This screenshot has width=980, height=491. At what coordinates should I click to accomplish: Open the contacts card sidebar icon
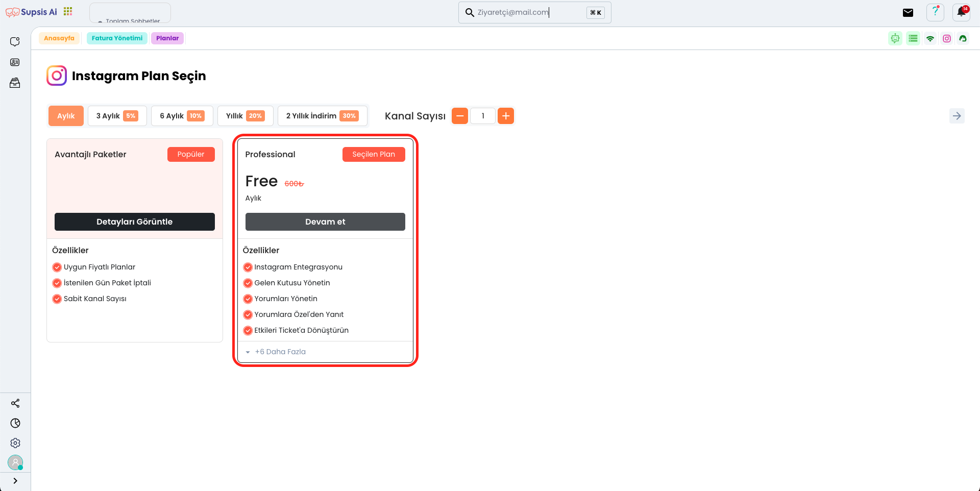(x=15, y=62)
